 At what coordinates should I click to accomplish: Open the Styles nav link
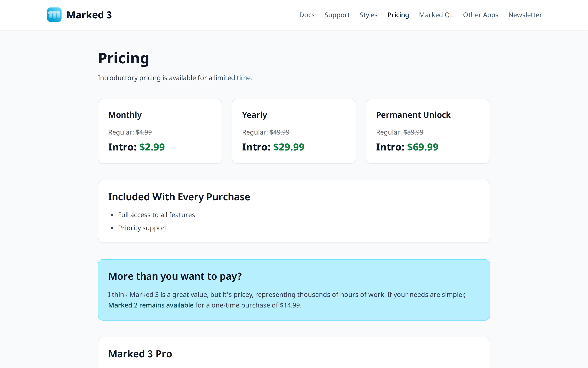coord(368,15)
